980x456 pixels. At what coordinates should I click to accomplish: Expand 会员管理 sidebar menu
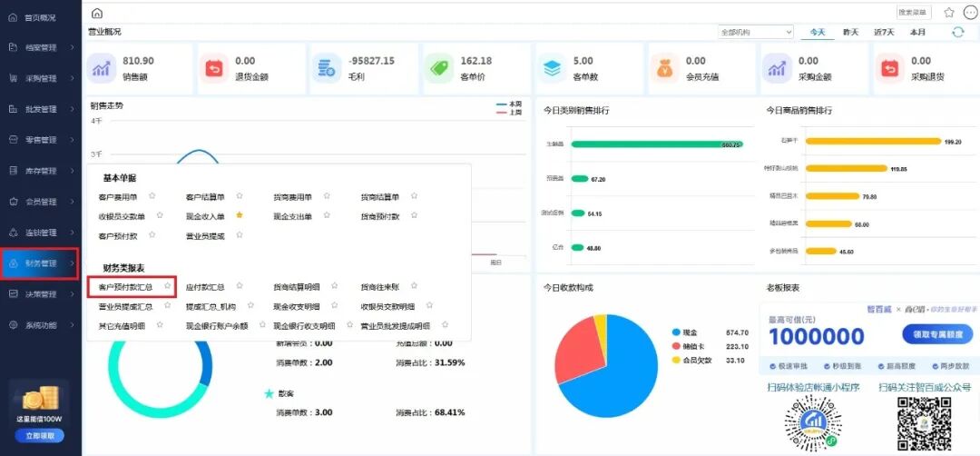(41, 202)
